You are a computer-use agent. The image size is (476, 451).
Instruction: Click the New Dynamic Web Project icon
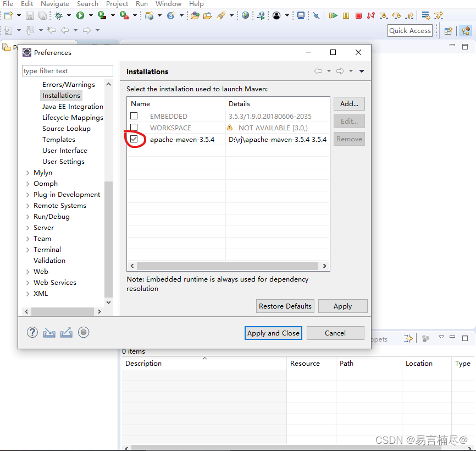click(150, 15)
